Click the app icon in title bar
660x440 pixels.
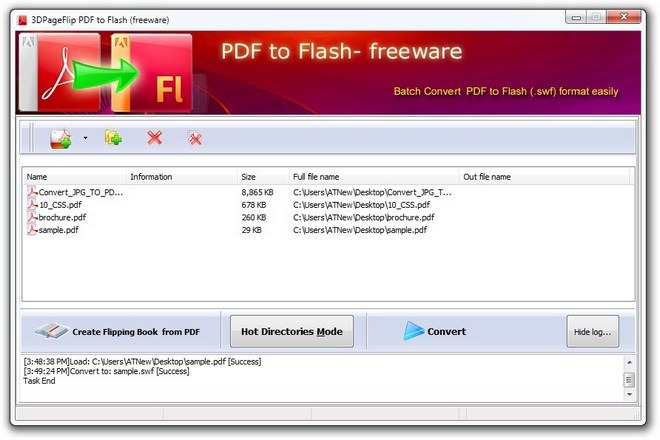click(22, 20)
